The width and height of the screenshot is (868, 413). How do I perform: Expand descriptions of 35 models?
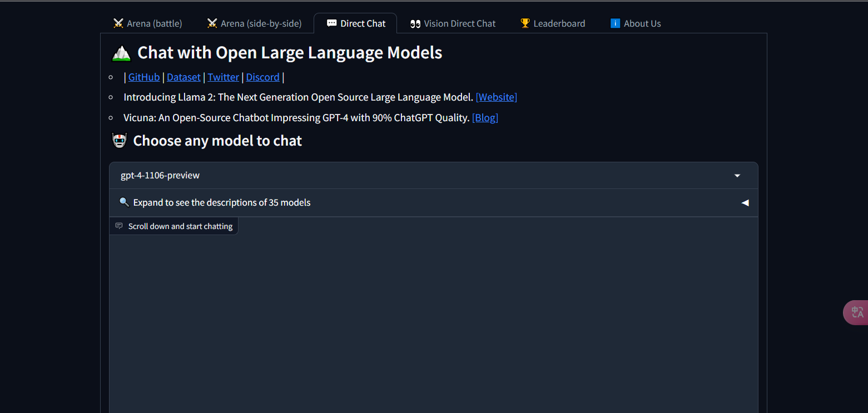pyautogui.click(x=434, y=202)
